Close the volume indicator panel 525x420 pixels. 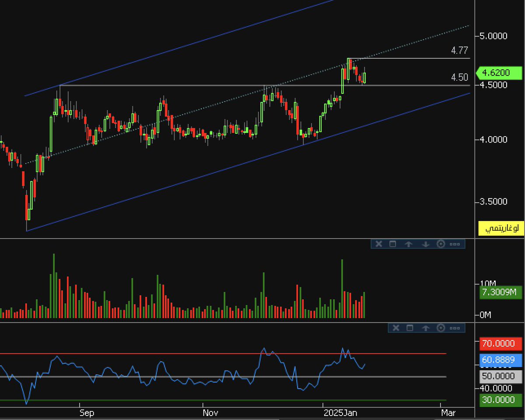pos(379,244)
